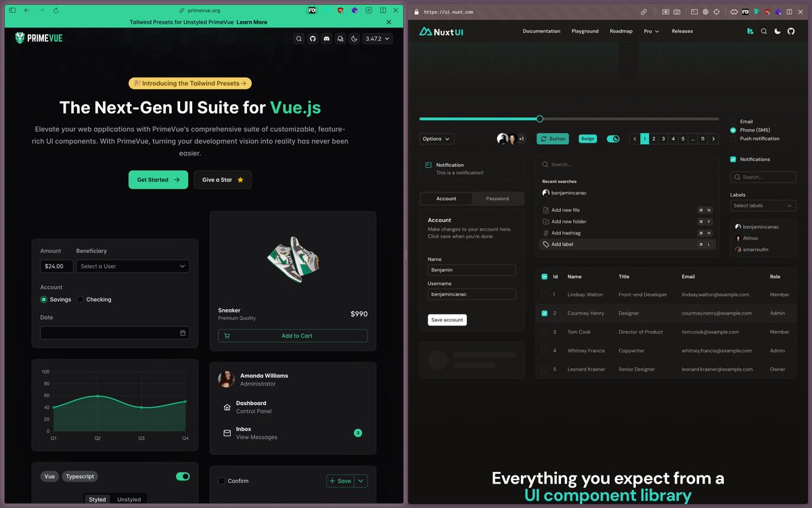Click the green Figma-style icon in Nuxt UI header
This screenshot has width=812, height=508.
point(750,31)
